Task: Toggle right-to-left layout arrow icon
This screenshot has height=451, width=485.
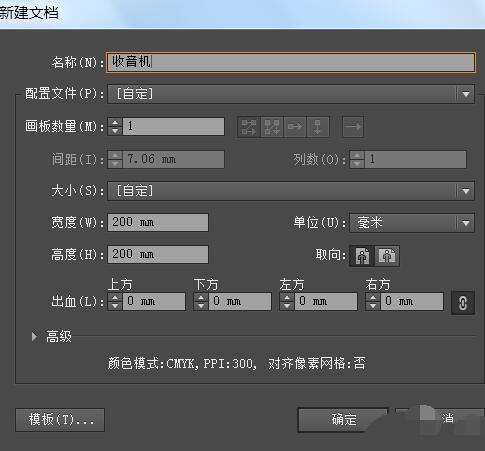Action: coord(353,127)
